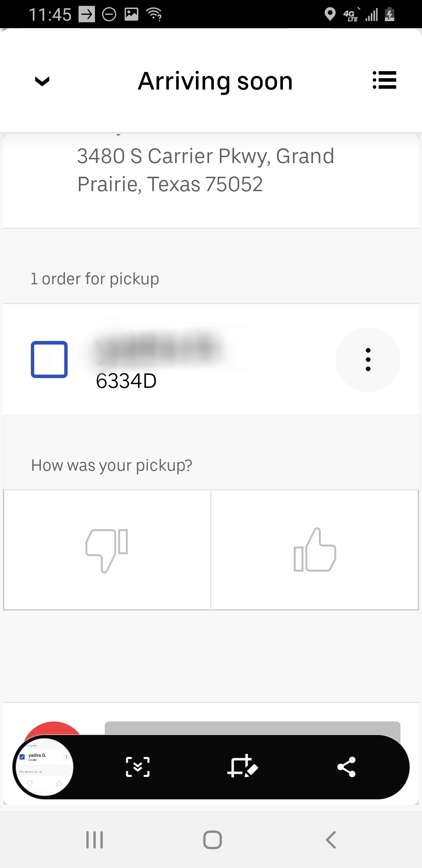Share the captured screenshot

[x=346, y=767]
